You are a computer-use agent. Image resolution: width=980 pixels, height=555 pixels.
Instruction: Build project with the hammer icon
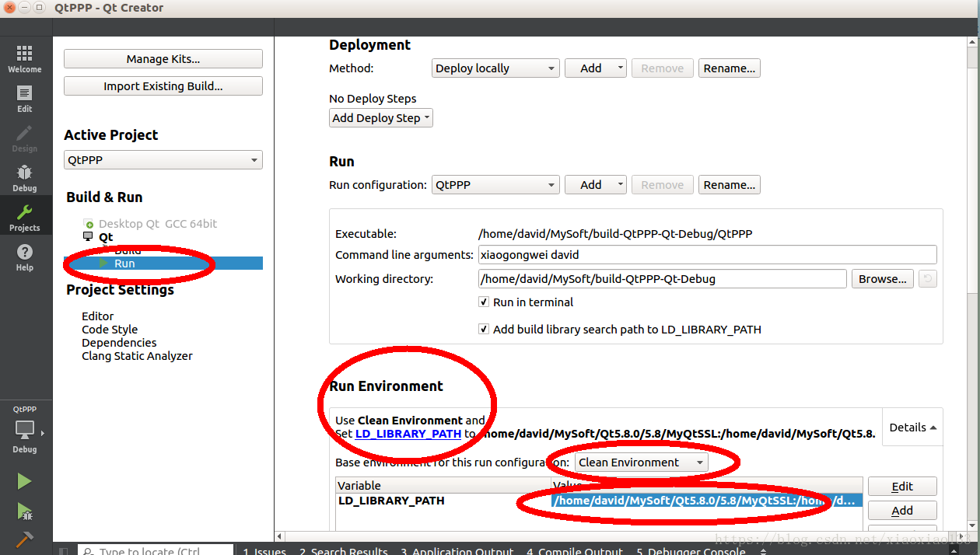click(24, 538)
